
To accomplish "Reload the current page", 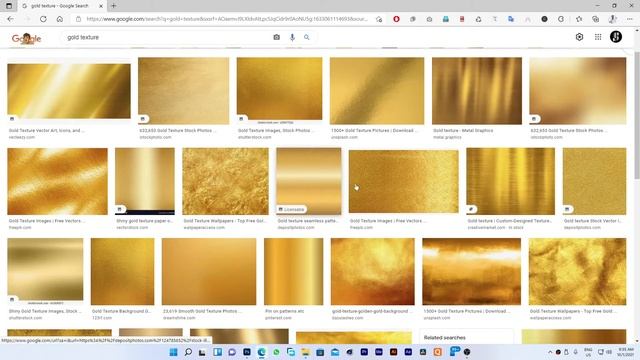I will click(43, 19).
